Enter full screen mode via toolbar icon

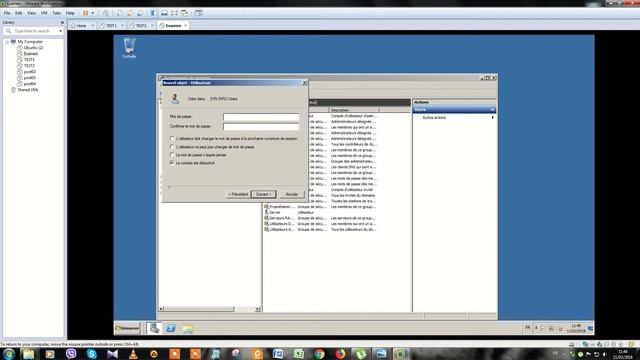(174, 13)
